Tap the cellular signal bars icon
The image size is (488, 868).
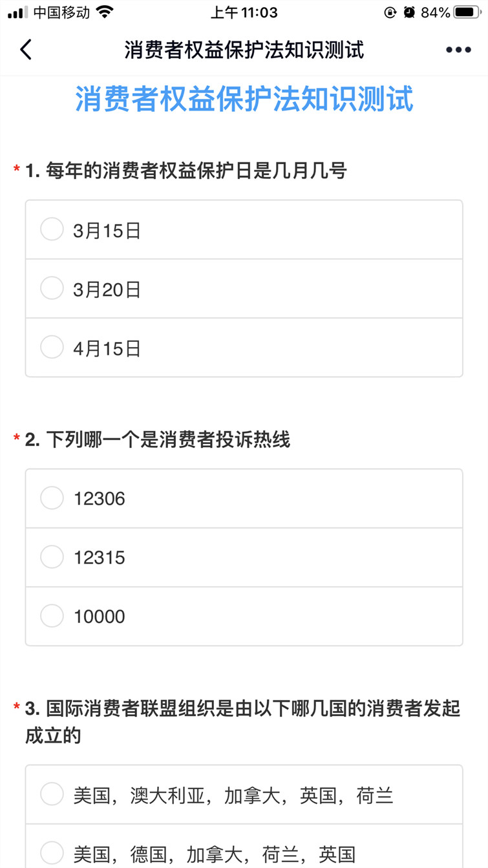17,12
